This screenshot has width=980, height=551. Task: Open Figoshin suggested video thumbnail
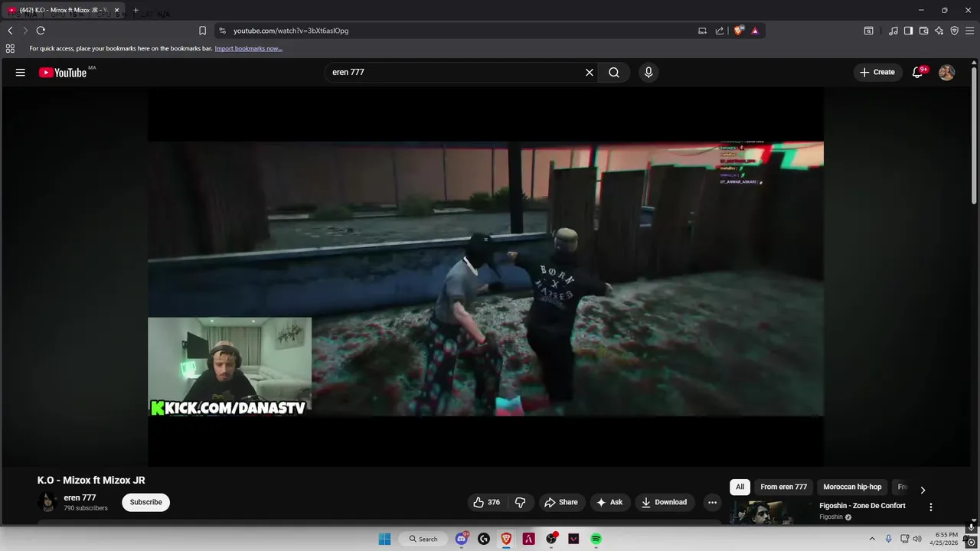pyautogui.click(x=771, y=513)
